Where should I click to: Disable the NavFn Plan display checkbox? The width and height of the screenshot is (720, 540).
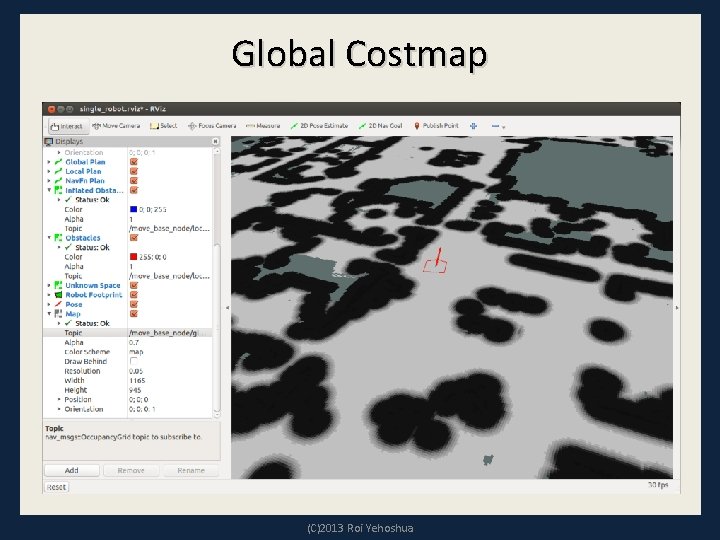pos(134,181)
